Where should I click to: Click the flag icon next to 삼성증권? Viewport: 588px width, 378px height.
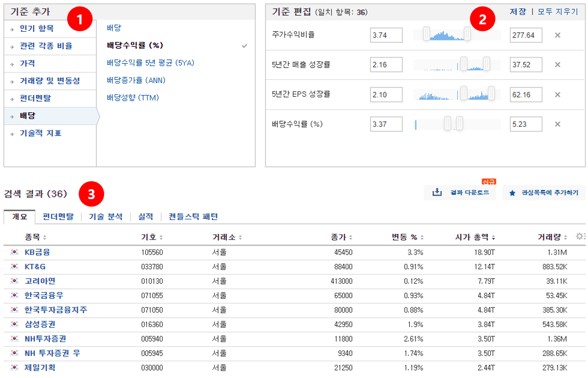(x=14, y=324)
